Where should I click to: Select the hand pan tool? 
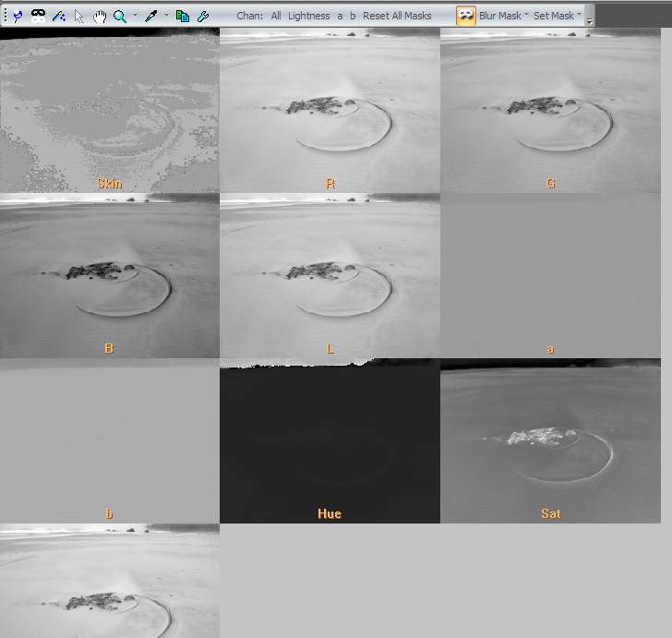pos(100,17)
